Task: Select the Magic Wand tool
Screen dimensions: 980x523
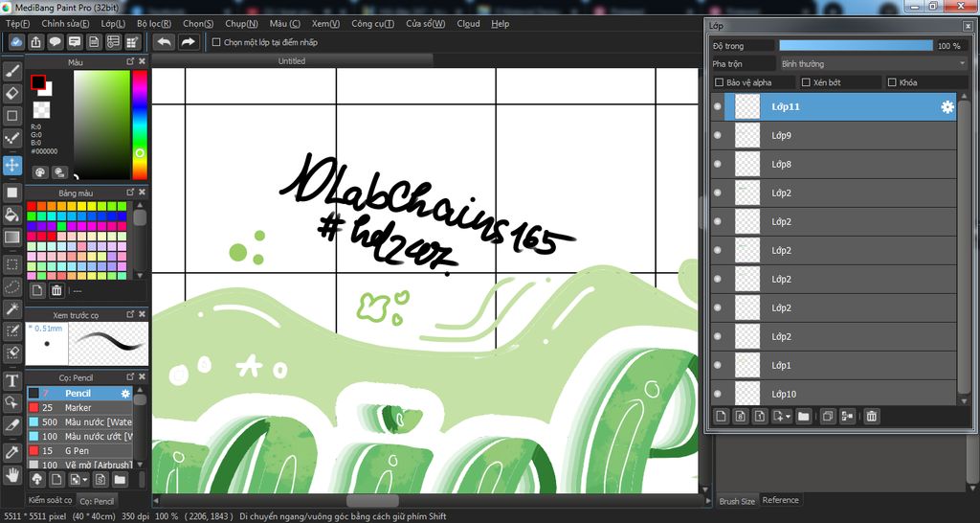Action: (x=11, y=308)
